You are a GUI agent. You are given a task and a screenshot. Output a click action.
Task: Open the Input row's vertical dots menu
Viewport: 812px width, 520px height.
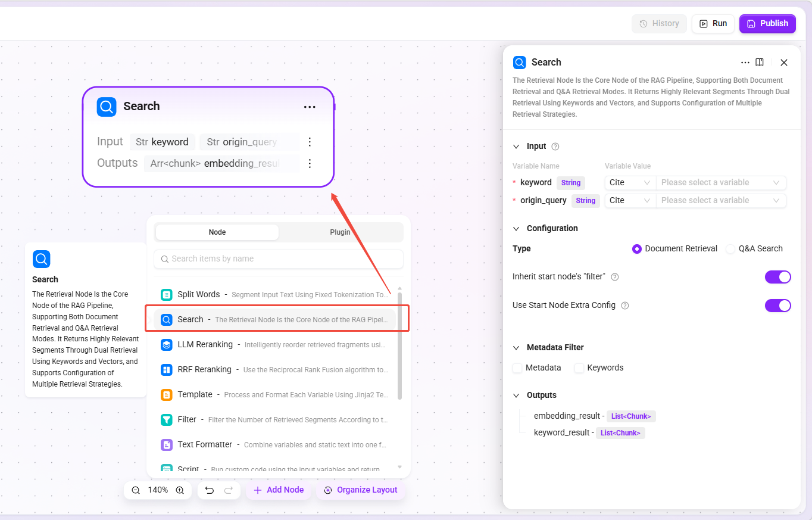tap(310, 142)
